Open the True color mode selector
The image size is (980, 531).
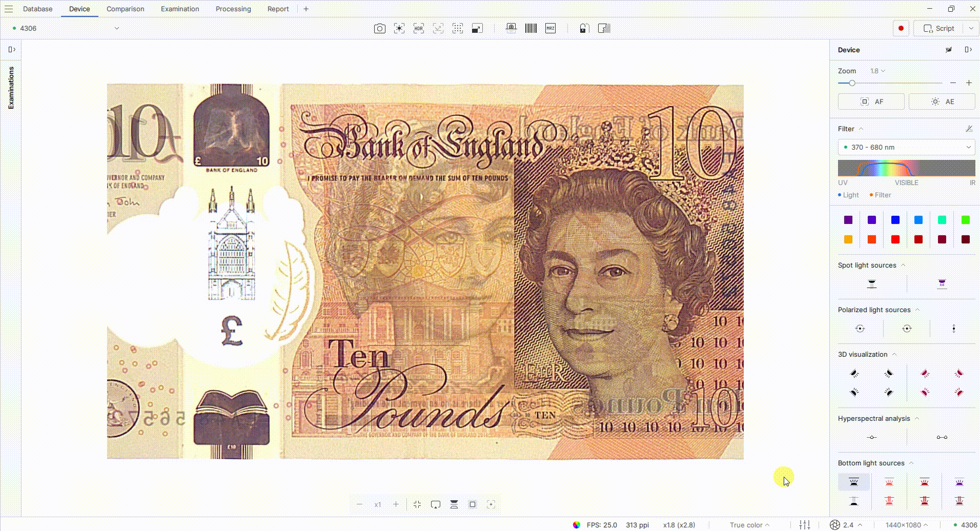point(749,525)
